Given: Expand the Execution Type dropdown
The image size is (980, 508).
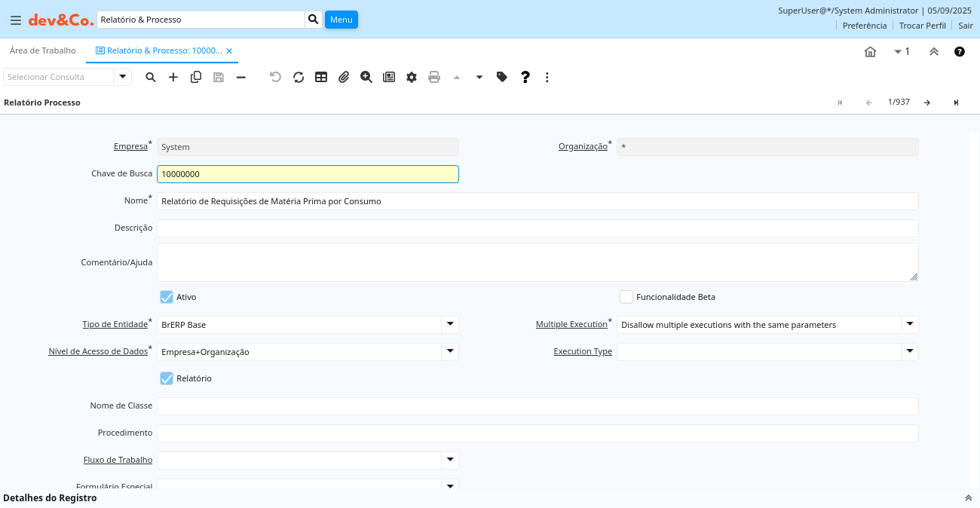Looking at the screenshot, I should [x=910, y=352].
